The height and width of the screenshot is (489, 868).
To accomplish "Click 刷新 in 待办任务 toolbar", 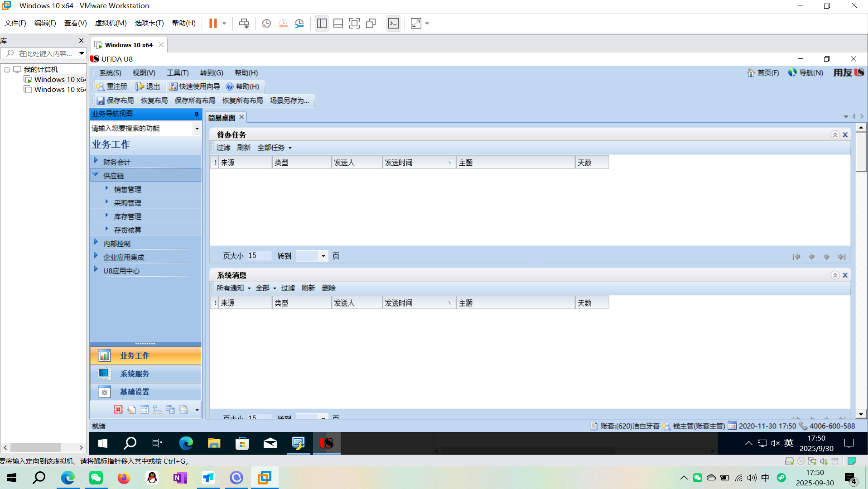I will [x=244, y=148].
